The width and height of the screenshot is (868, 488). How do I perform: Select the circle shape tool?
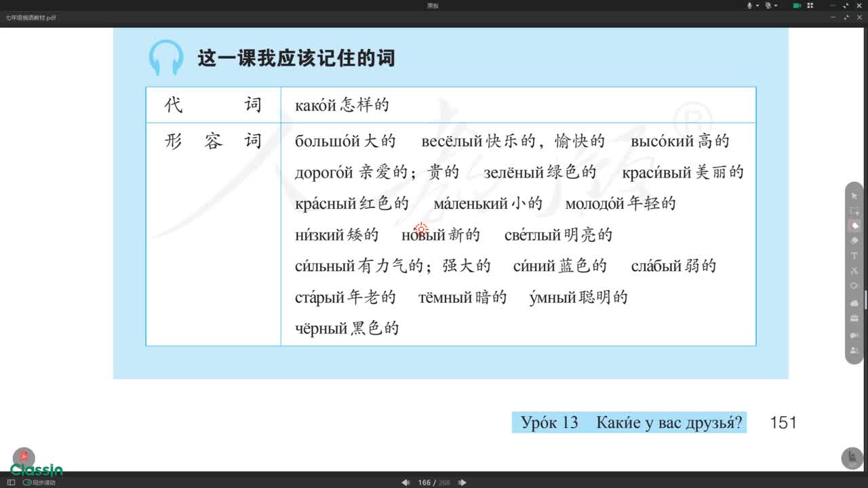tap(854, 286)
